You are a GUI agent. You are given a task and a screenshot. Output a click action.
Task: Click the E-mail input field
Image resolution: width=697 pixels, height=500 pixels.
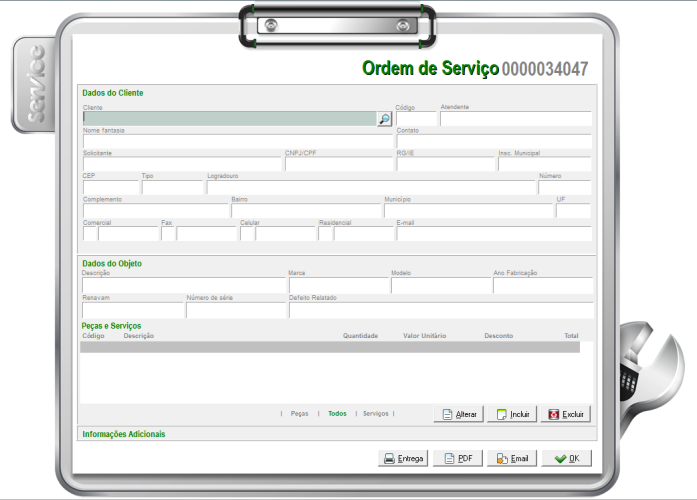pyautogui.click(x=494, y=234)
